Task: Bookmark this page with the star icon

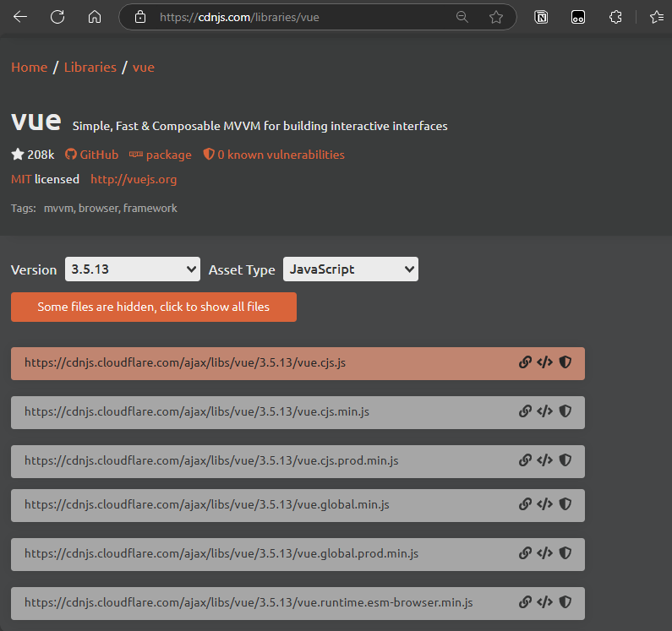Action: (x=496, y=17)
